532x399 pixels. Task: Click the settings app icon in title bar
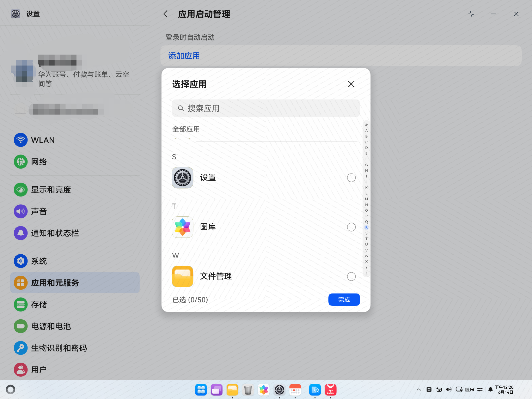pos(16,14)
